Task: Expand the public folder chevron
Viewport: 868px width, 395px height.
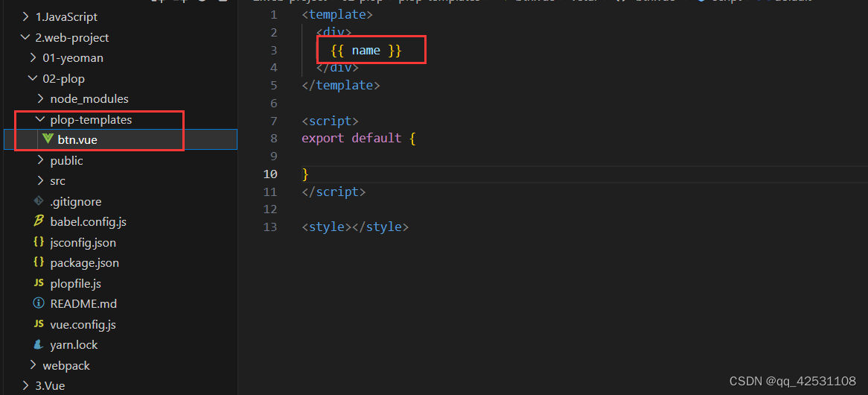Action: (40, 161)
